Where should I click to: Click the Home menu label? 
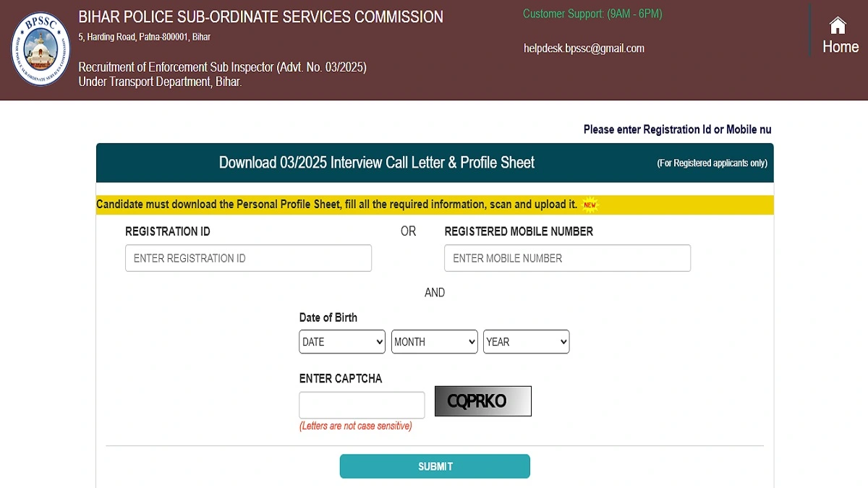840,46
